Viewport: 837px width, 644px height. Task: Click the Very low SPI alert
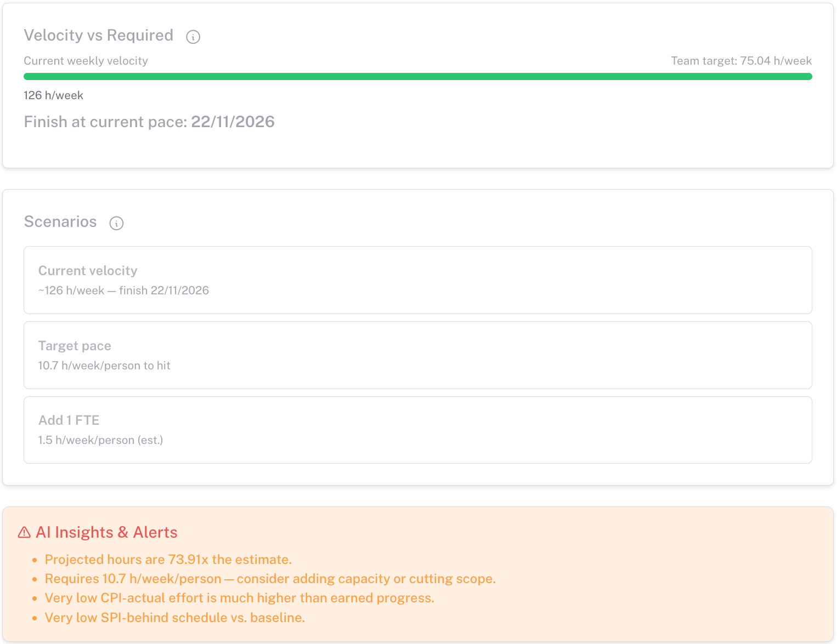(x=174, y=618)
